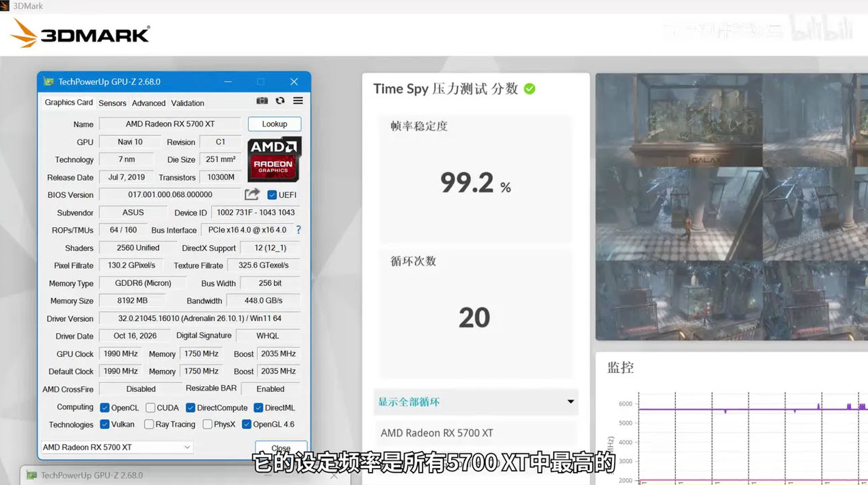
Task: Click the Driver Version field
Action: 200,318
